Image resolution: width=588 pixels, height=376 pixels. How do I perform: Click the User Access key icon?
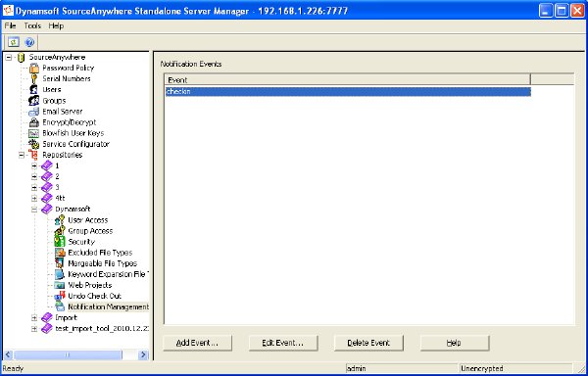click(60, 220)
